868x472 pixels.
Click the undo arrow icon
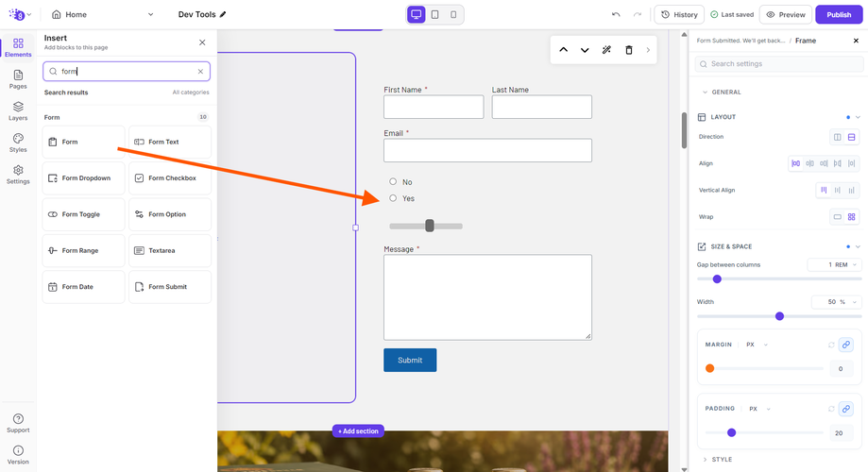pyautogui.click(x=616, y=14)
